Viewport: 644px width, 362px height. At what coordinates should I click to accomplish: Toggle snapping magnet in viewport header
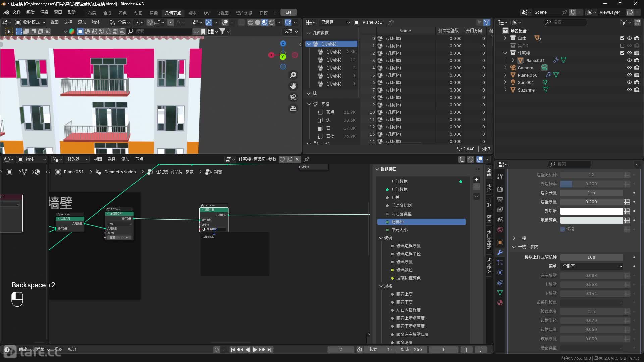click(150, 22)
